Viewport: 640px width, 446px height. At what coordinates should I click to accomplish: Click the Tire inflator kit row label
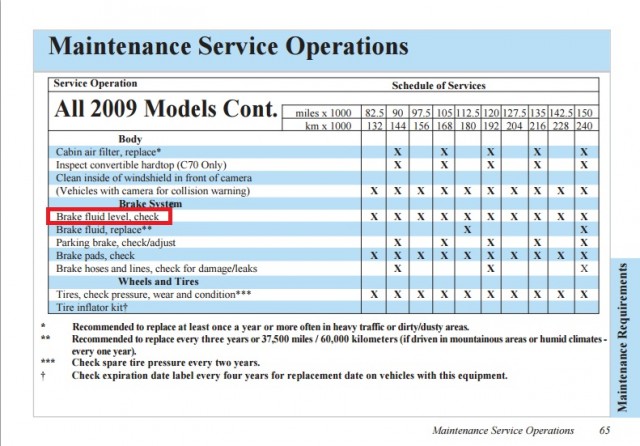[92, 307]
